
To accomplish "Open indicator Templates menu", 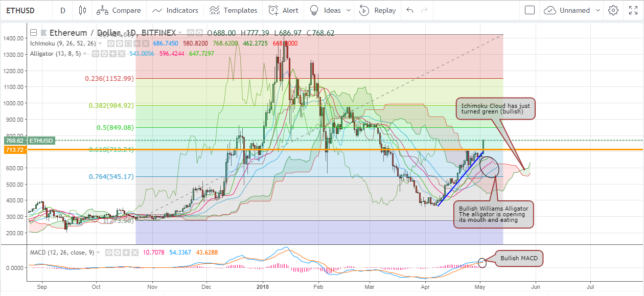I will (x=233, y=10).
